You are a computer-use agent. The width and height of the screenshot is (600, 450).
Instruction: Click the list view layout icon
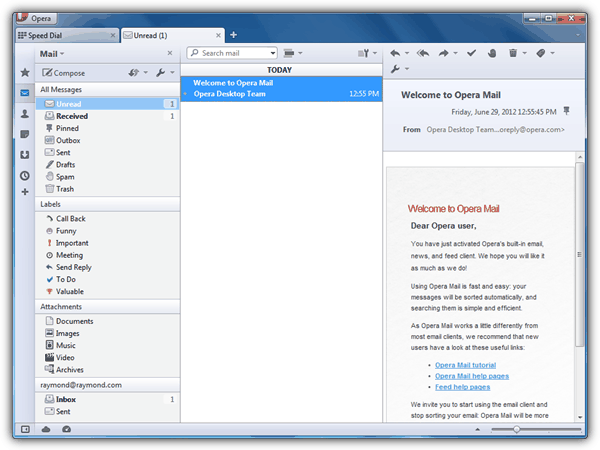point(289,53)
